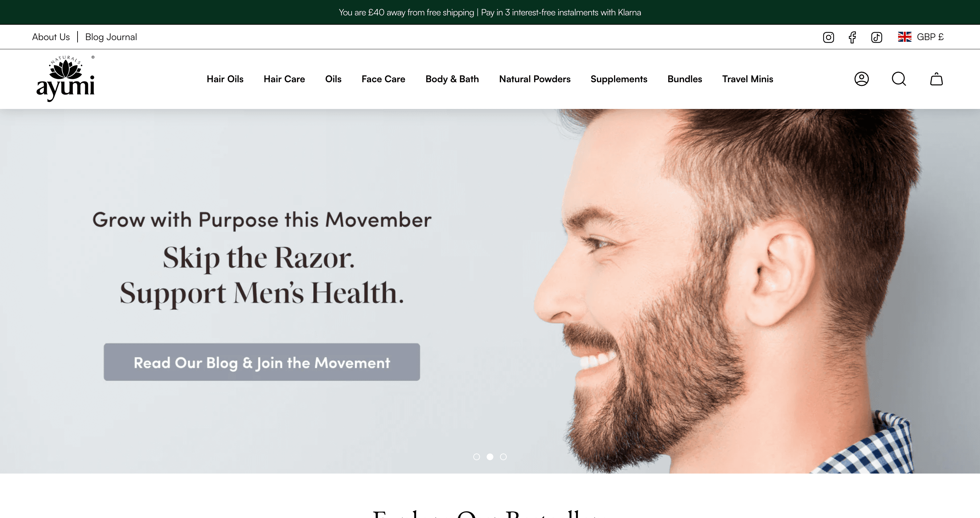Click the Klarna free shipping announcement bar
980x518 pixels.
[490, 12]
